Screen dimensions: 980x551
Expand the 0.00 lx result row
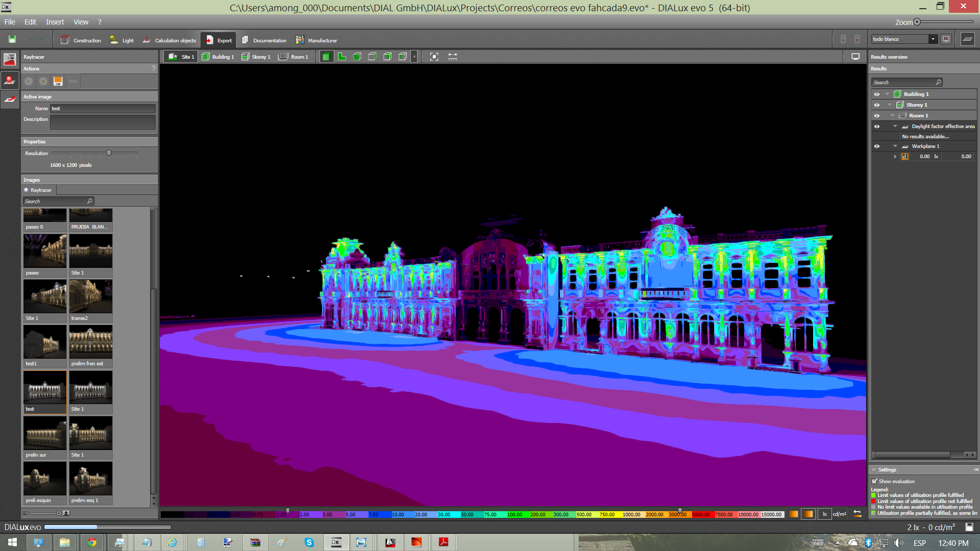click(x=895, y=157)
